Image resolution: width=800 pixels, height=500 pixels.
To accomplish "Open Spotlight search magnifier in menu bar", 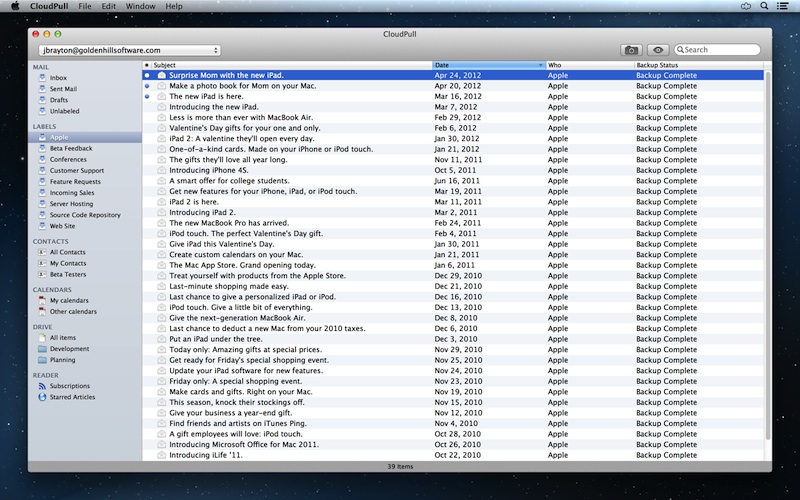I will 786,6.
